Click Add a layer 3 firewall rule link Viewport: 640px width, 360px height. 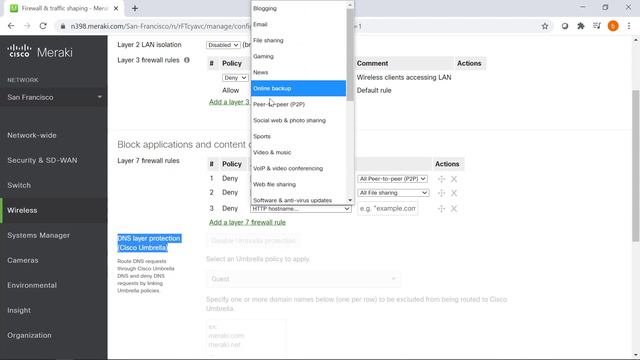230,102
